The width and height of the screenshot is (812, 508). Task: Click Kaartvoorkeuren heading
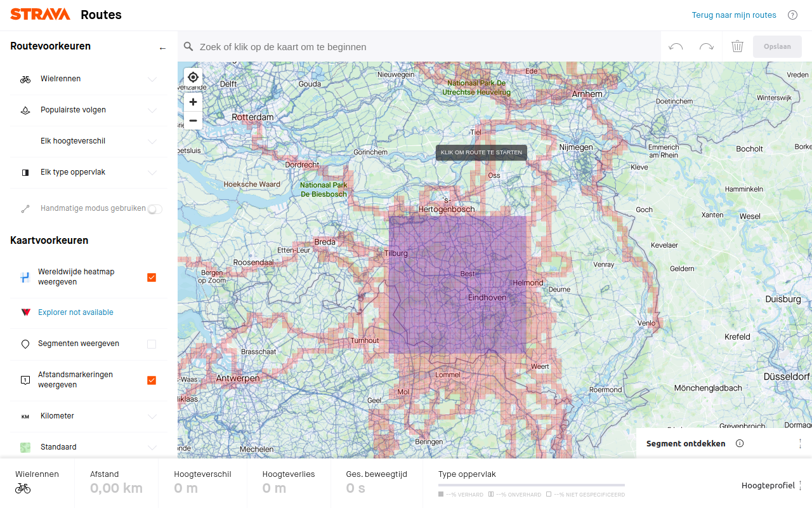click(x=49, y=241)
